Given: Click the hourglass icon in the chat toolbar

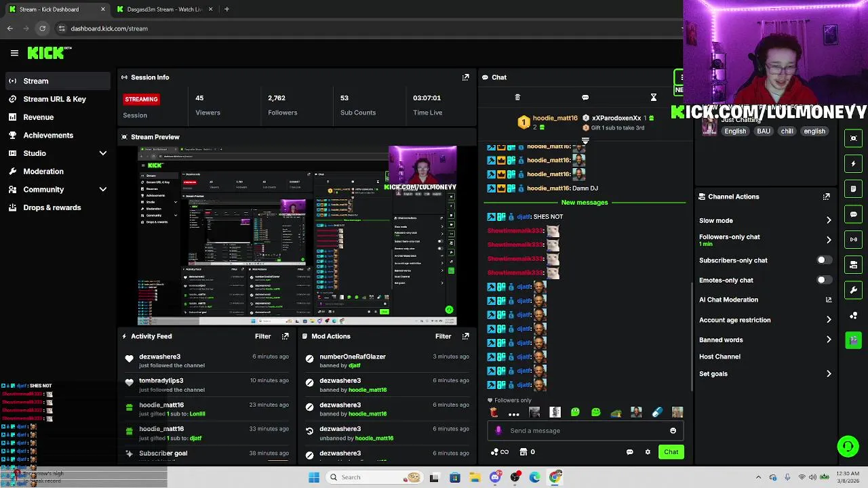Looking at the screenshot, I should tap(654, 98).
